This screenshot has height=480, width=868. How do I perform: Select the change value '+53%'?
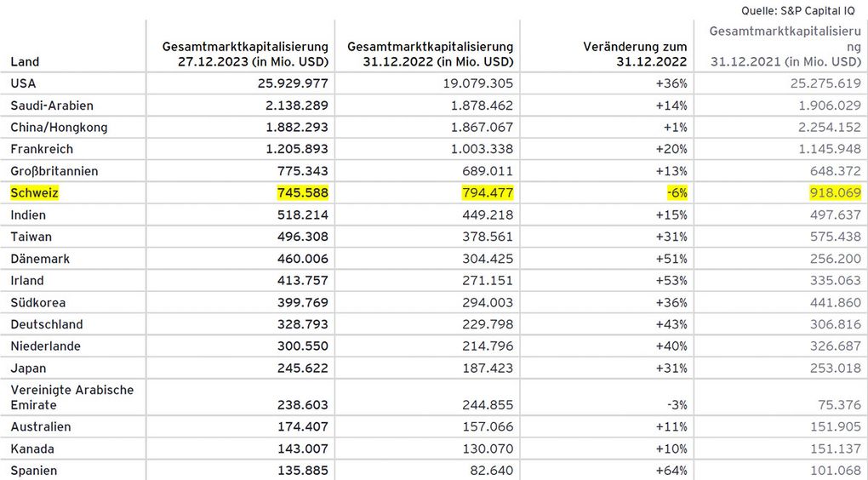671,280
